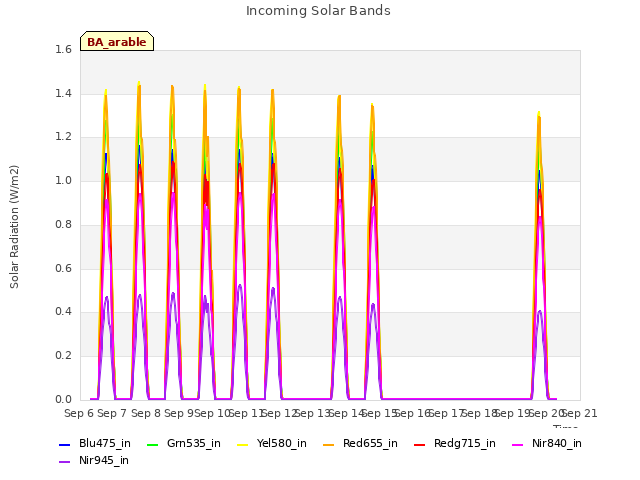Screen dimensions: 640x480
Task: Select the Red655_in legend label
Action: tap(370, 444)
